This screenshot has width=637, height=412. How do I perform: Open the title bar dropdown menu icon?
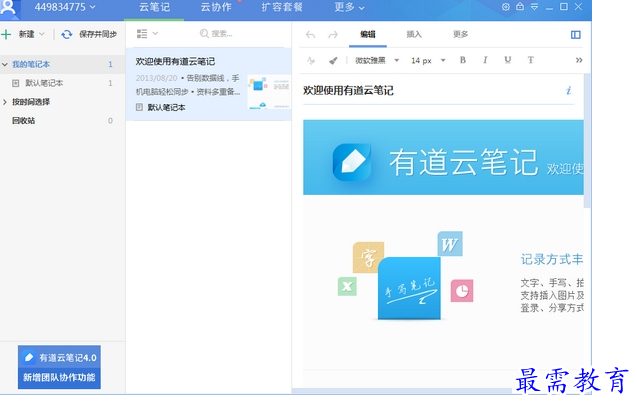click(535, 7)
